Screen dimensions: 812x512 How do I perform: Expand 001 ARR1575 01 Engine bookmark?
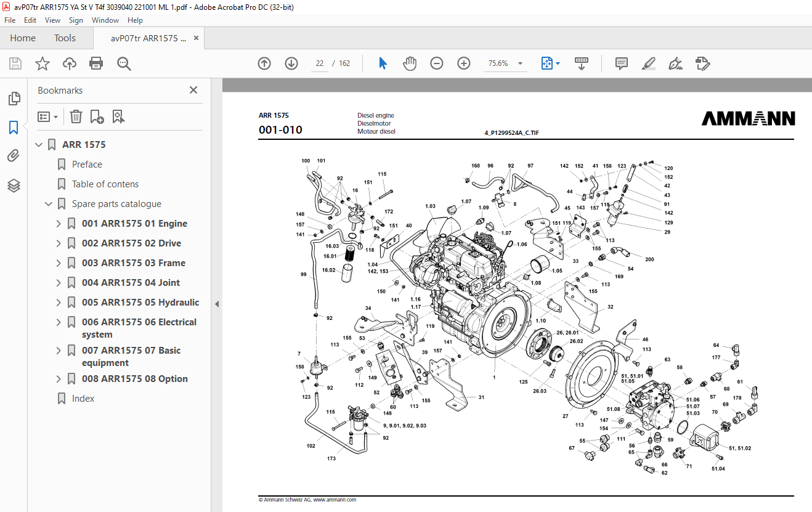[59, 224]
